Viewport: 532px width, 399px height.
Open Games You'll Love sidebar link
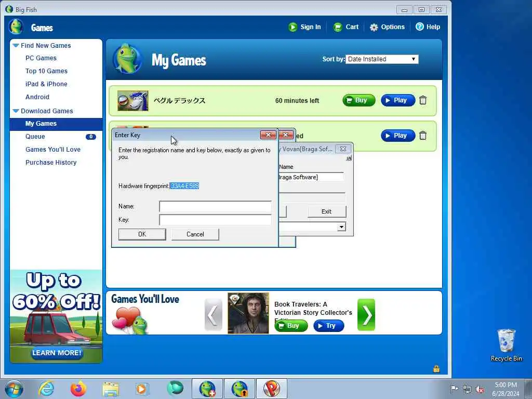[x=53, y=149]
